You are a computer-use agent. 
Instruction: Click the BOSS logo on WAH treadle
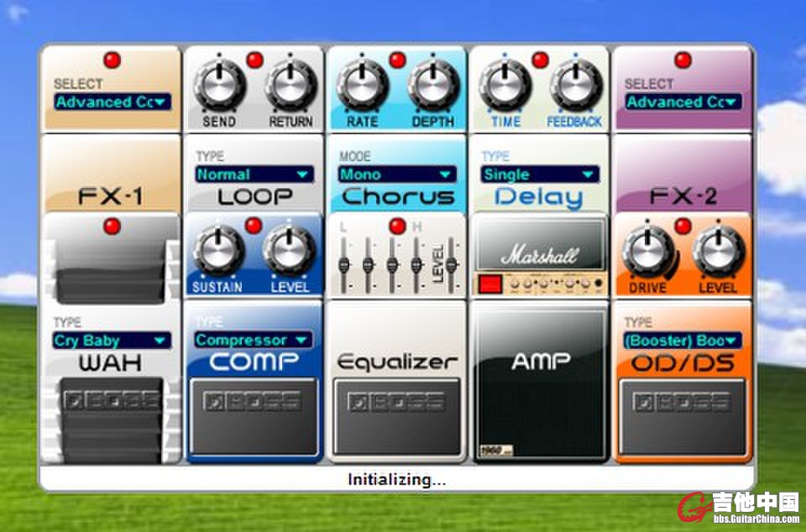112,400
